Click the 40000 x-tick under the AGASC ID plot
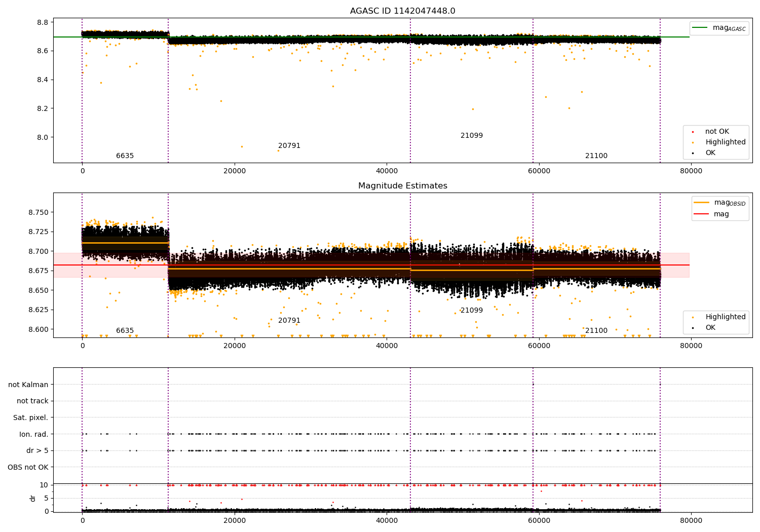 click(x=387, y=171)
